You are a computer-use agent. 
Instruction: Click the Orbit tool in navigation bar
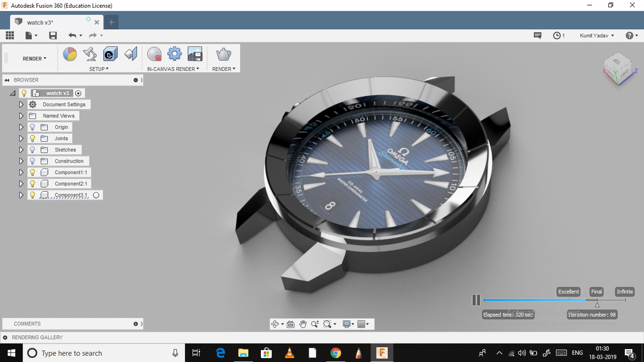click(x=275, y=324)
